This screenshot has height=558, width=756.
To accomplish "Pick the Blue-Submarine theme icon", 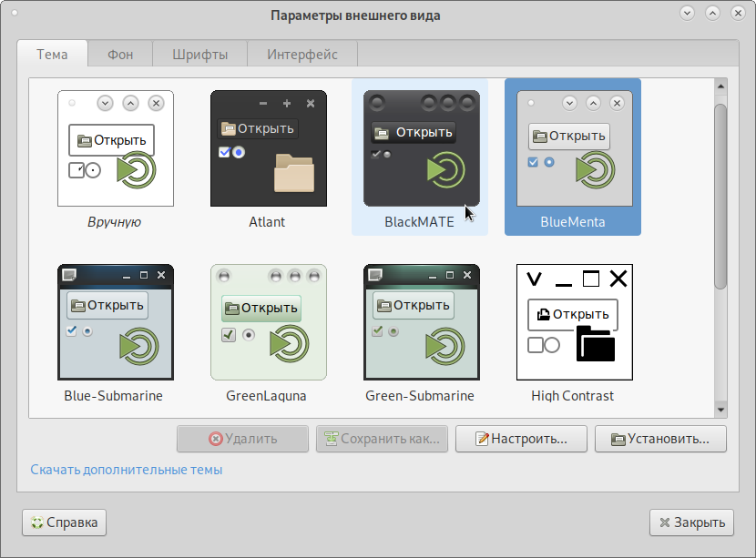I will [x=115, y=322].
